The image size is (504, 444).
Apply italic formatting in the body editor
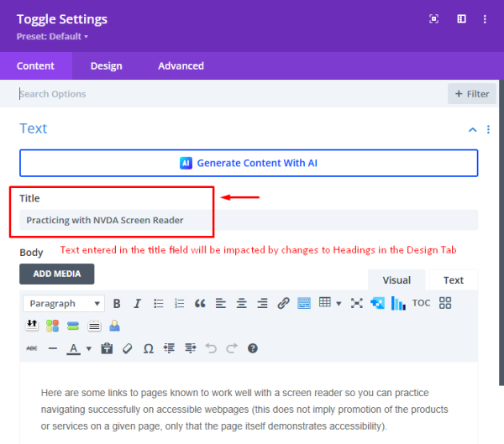137,303
